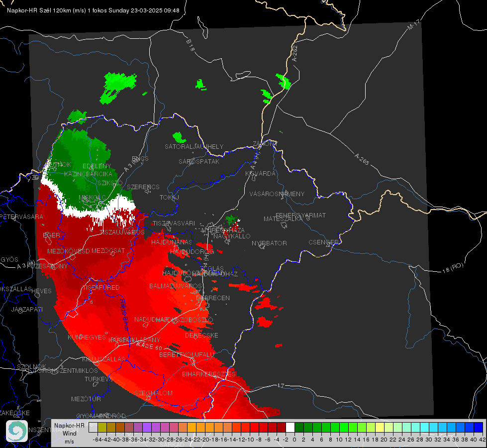Select the SÁTORALJAÚJHELY label
The height and width of the screenshot is (448, 487).
tap(194, 146)
